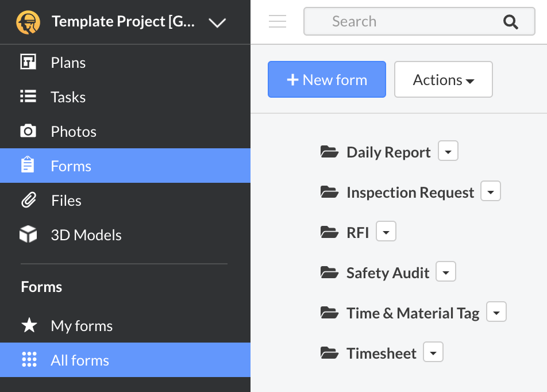This screenshot has width=547, height=392.
Task: Open the Inspection Request folder
Action: click(x=410, y=192)
